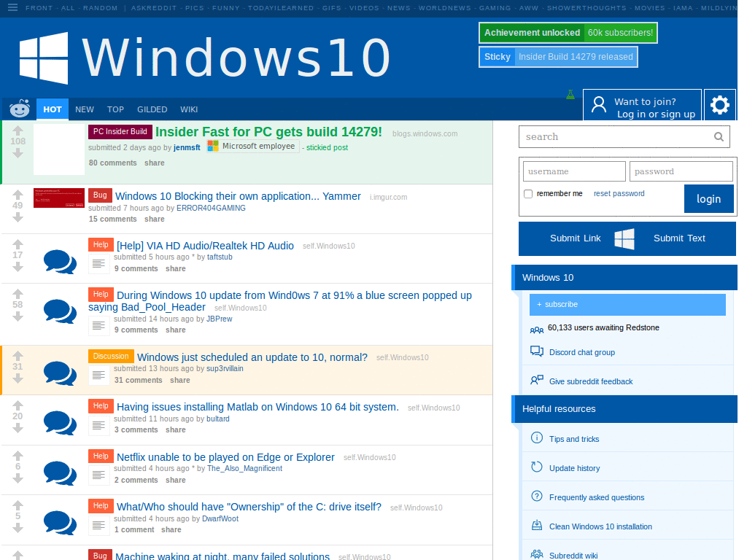
Task: Click the Submit Link button
Action: (575, 238)
